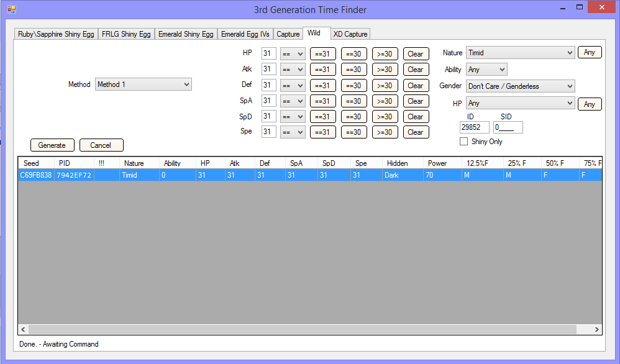
Task: Click the horizontal scrollbar right arrow
Action: pos(597,329)
